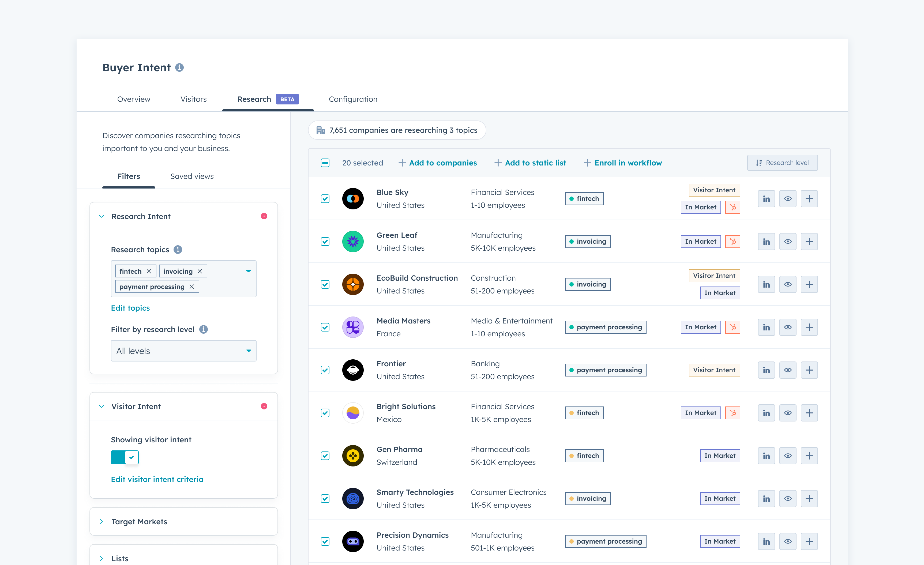Remove the invoicing topic tag
Image resolution: width=924 pixels, height=565 pixels.
[200, 271]
